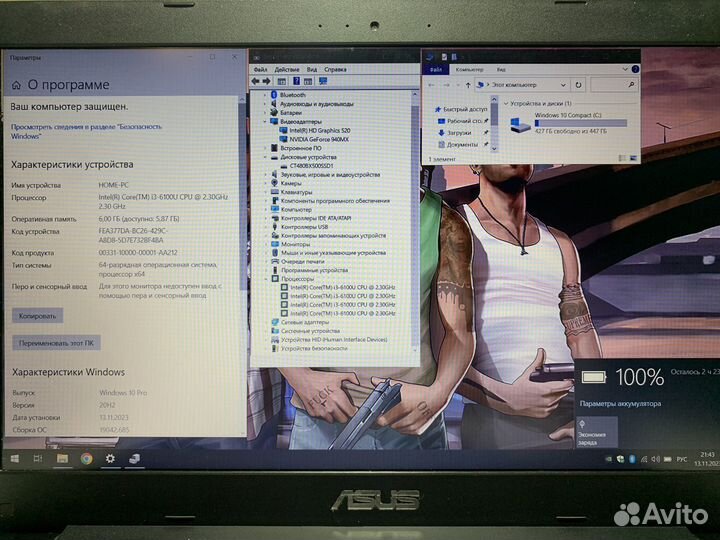Screen dimensions: 720x540
Task: Select Рабочий стол in navigation pane
Action: [x=461, y=121]
